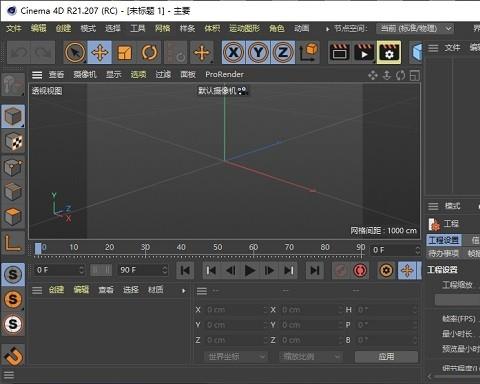Step to next frame
This screenshot has width=480, height=384.
tap(269, 270)
